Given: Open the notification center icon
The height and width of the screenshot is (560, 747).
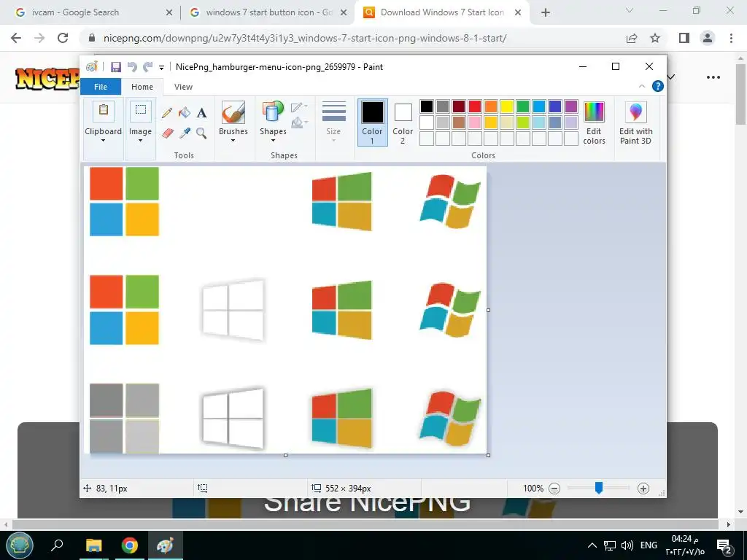Looking at the screenshot, I should coord(724,547).
